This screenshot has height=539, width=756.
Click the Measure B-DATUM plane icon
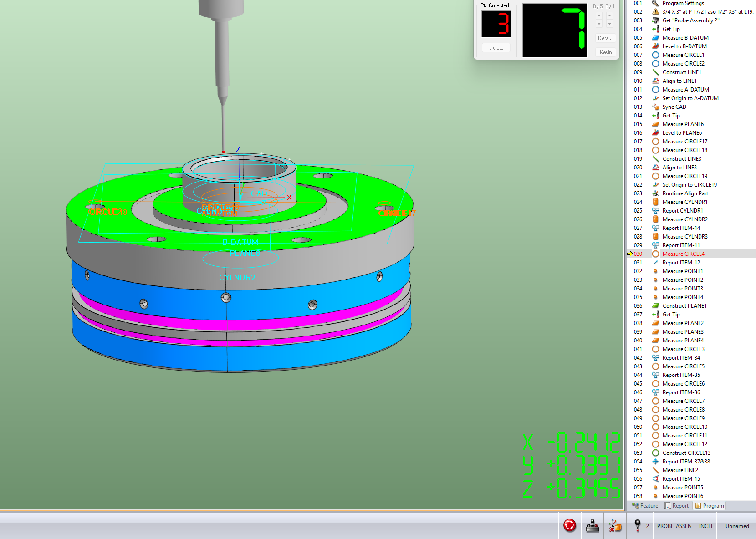655,38
